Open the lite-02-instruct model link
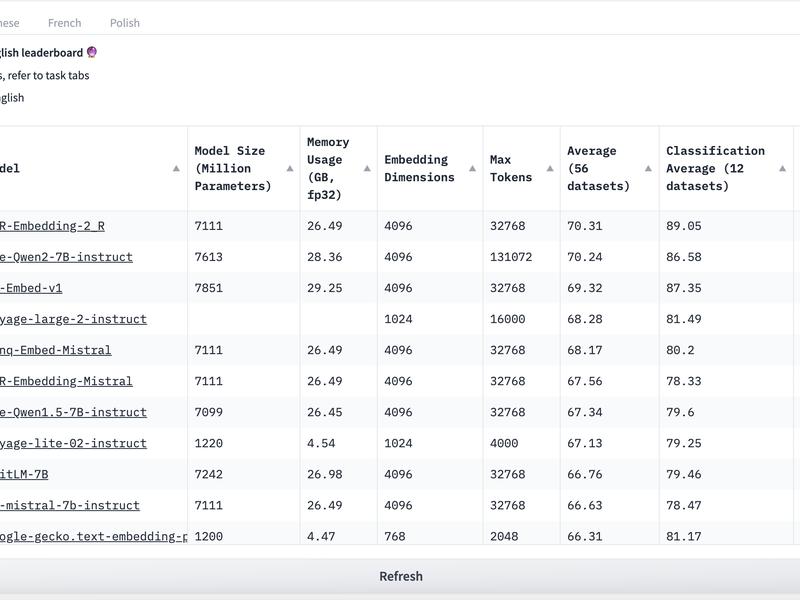Image resolution: width=800 pixels, height=600 pixels. click(x=73, y=443)
